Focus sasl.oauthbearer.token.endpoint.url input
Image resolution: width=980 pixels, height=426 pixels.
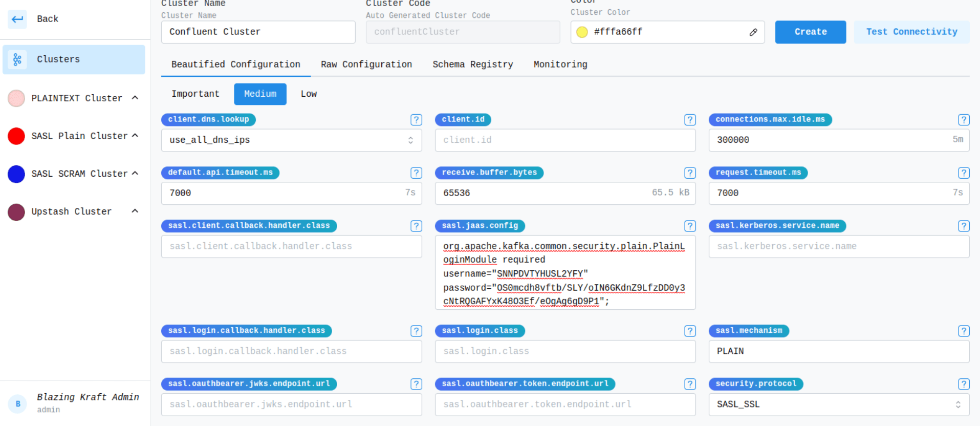tap(565, 404)
